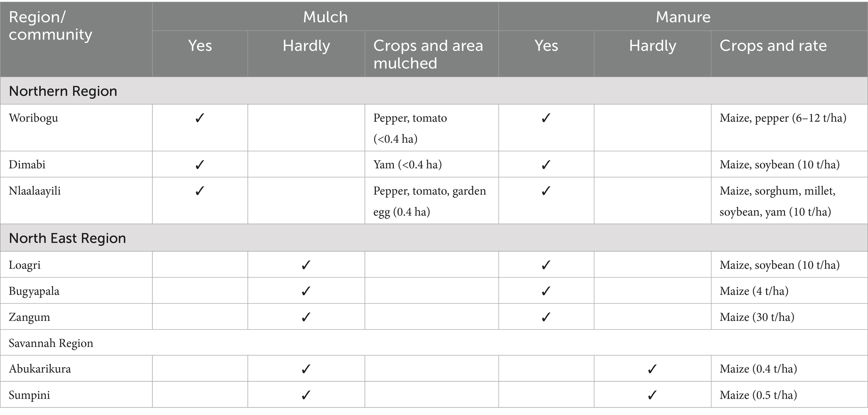Select the Northern Region section row

point(63,91)
